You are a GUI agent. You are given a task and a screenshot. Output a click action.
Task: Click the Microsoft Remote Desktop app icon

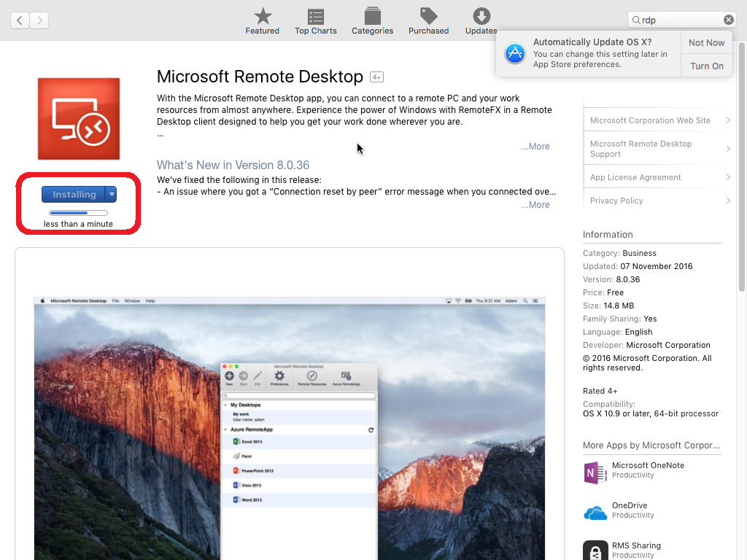click(79, 119)
